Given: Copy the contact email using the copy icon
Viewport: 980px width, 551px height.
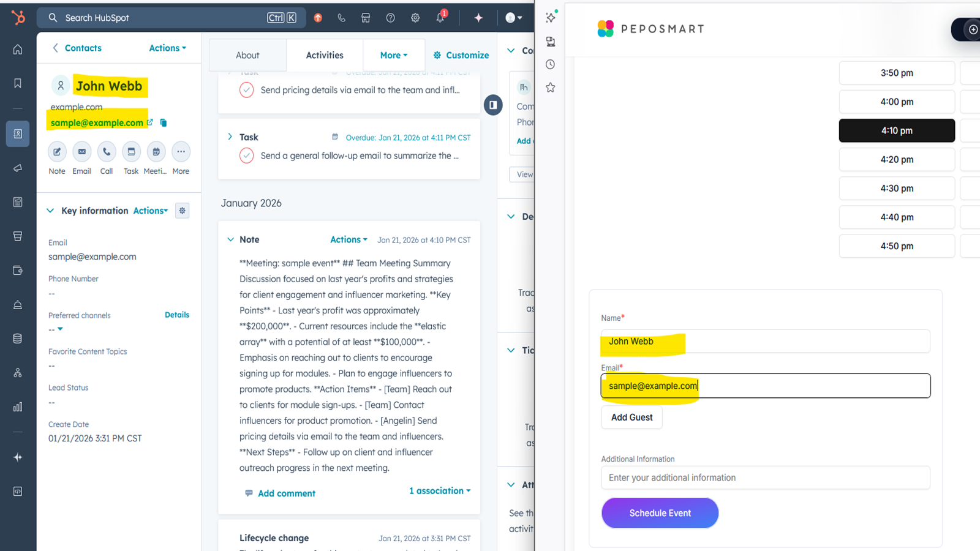Looking at the screenshot, I should [163, 122].
